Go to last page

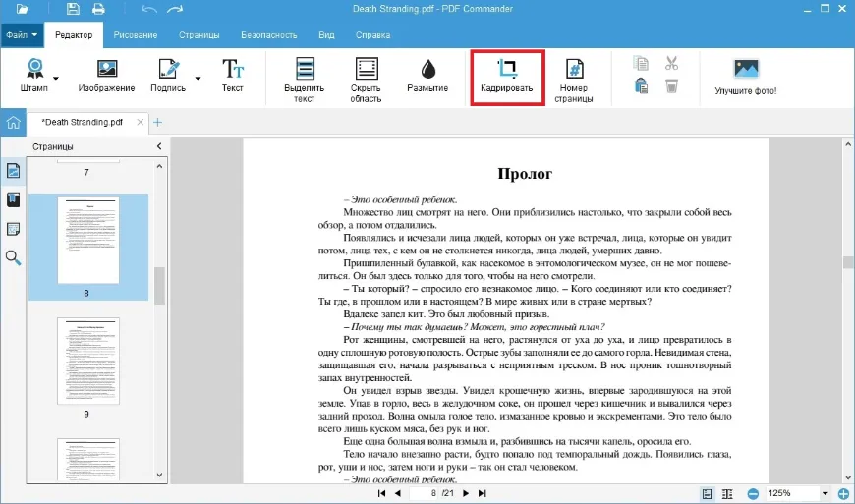click(x=482, y=493)
